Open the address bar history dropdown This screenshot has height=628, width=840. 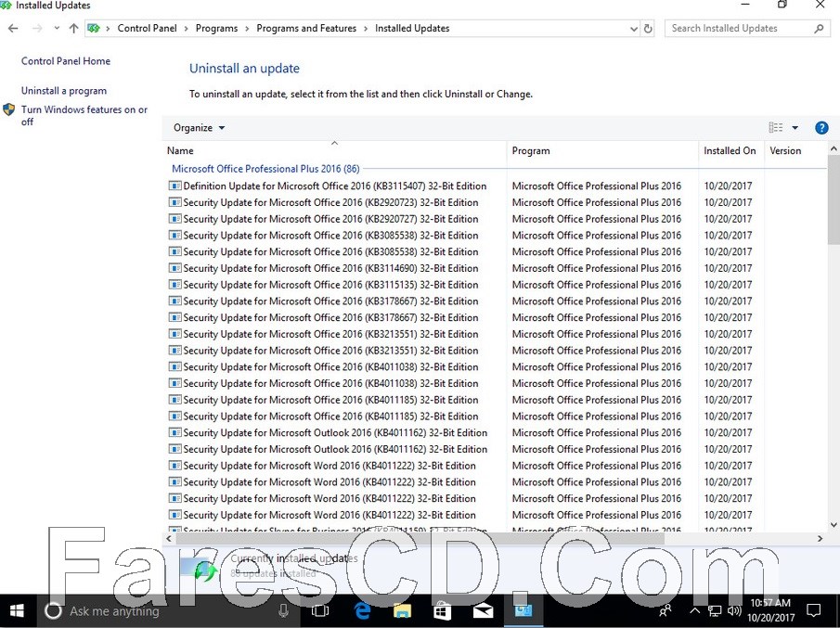point(634,29)
